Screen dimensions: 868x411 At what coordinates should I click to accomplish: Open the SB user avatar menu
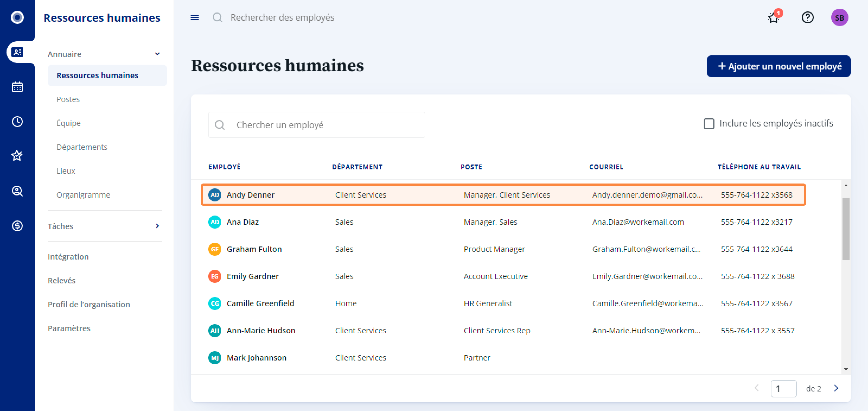(839, 18)
